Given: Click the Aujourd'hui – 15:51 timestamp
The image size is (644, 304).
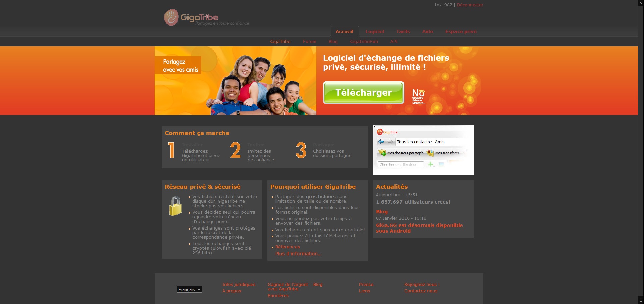Looking at the screenshot, I should [396, 195].
